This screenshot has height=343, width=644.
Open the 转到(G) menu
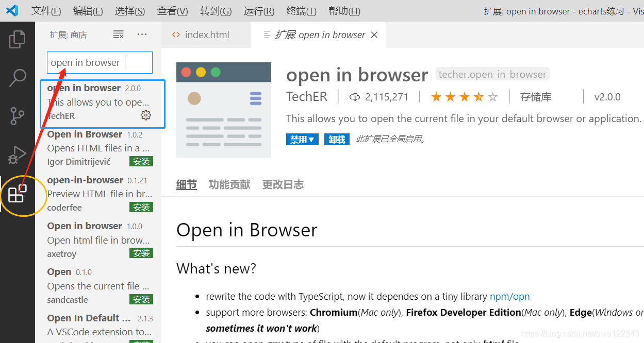216,11
